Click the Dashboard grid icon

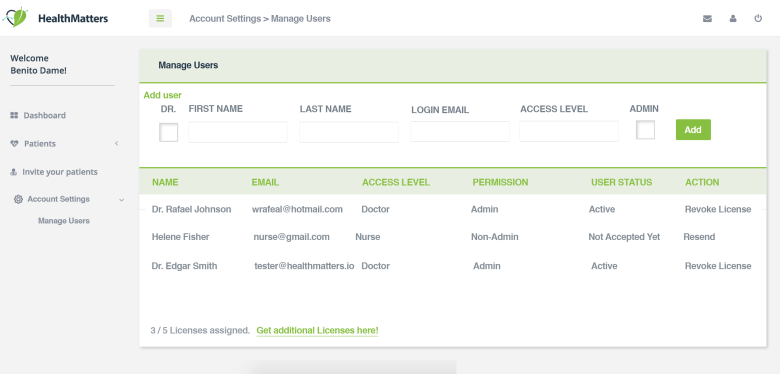tap(14, 115)
